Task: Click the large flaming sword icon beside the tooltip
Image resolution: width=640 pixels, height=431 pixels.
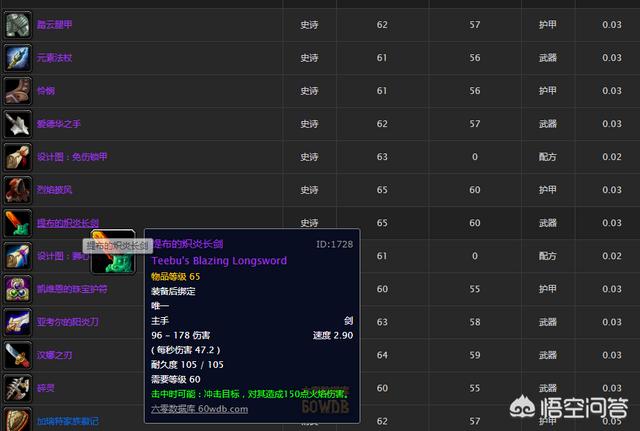Action: pos(113,252)
